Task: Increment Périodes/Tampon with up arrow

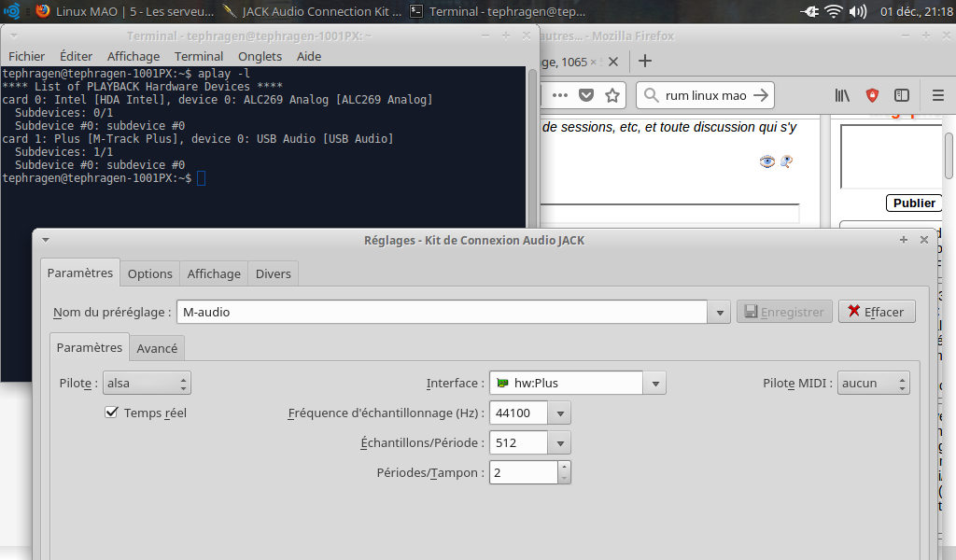Action: (x=564, y=467)
